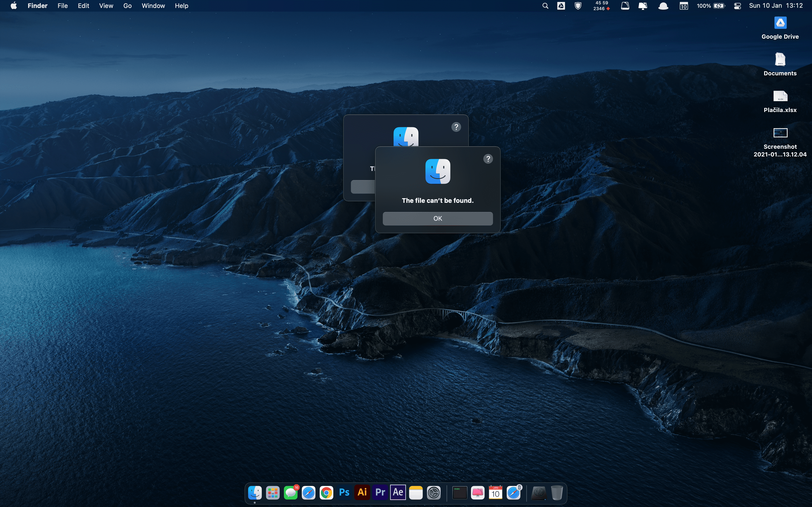Open Launchpad from the dock
Screen dimensions: 812x507
[273, 493]
